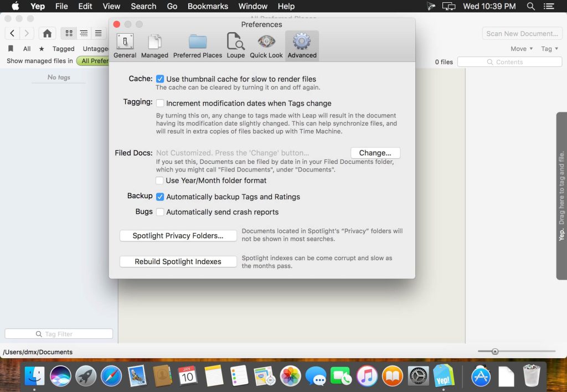Viewport: 567px width, 392px height.
Task: Click the Home toolbar icon
Action: (x=48, y=33)
